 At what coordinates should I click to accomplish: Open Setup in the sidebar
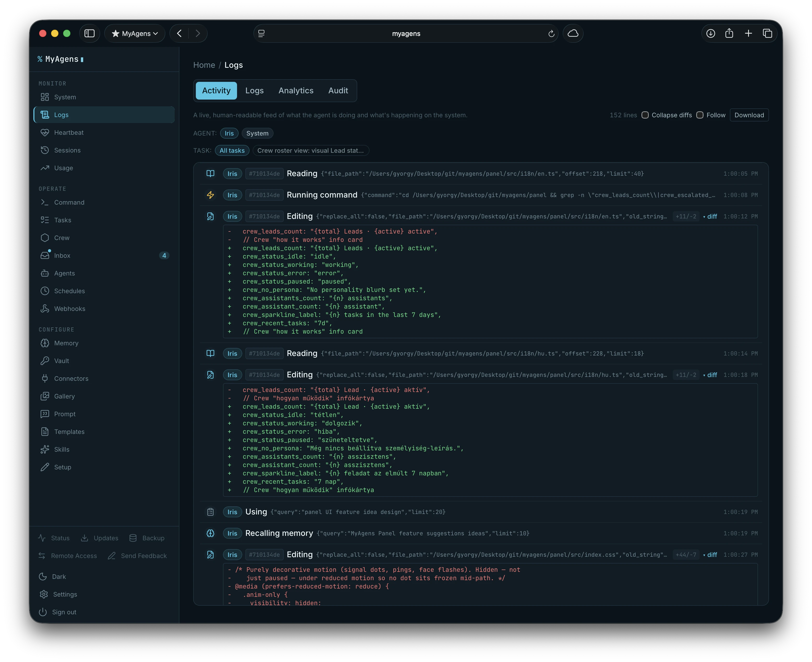click(104, 467)
